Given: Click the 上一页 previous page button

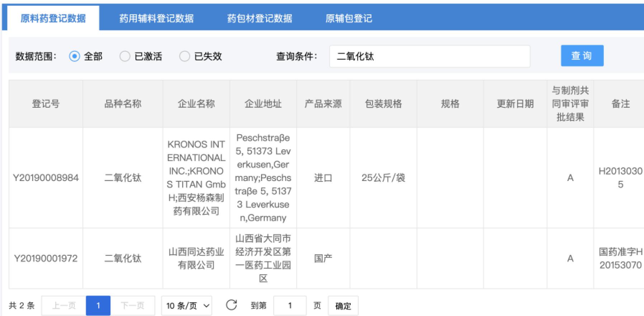Looking at the screenshot, I should (64, 306).
